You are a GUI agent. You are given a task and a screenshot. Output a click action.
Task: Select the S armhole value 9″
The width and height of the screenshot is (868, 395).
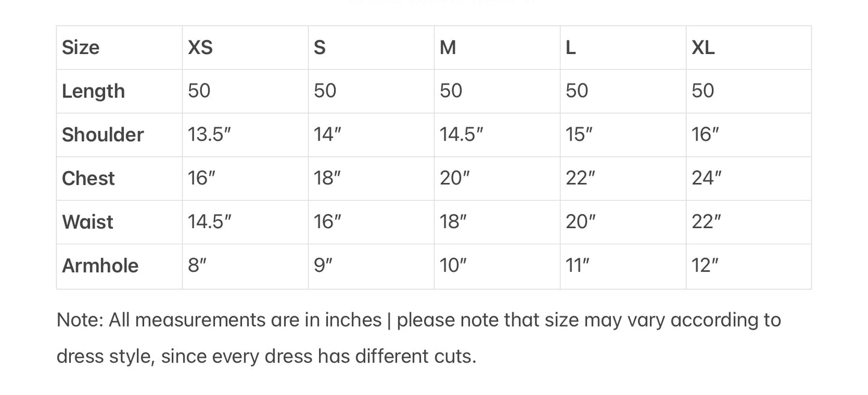(x=323, y=265)
